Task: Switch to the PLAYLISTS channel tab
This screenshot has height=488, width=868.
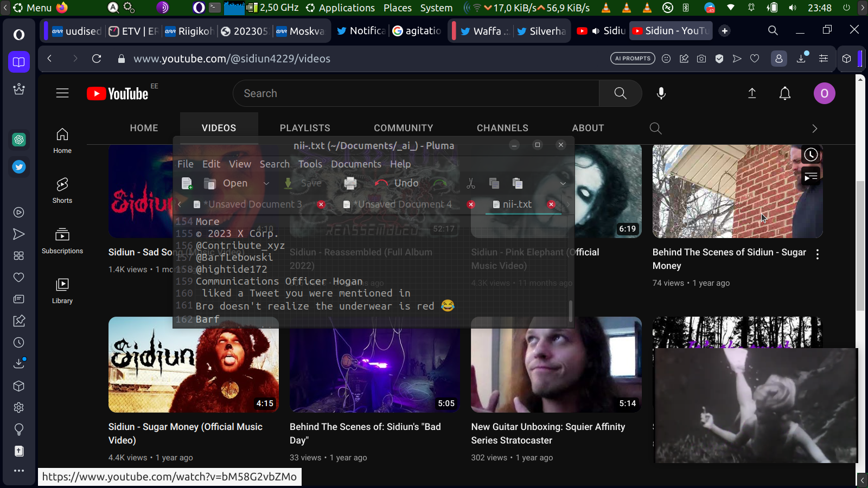Action: click(x=305, y=128)
